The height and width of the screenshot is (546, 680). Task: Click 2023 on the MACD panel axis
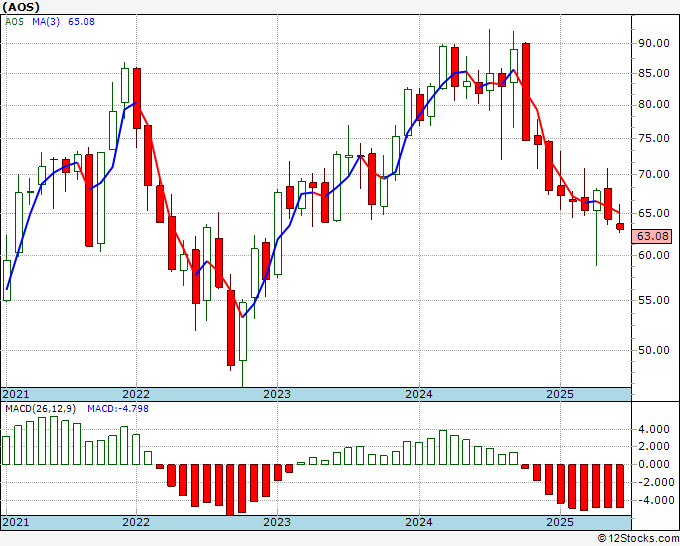point(277,522)
